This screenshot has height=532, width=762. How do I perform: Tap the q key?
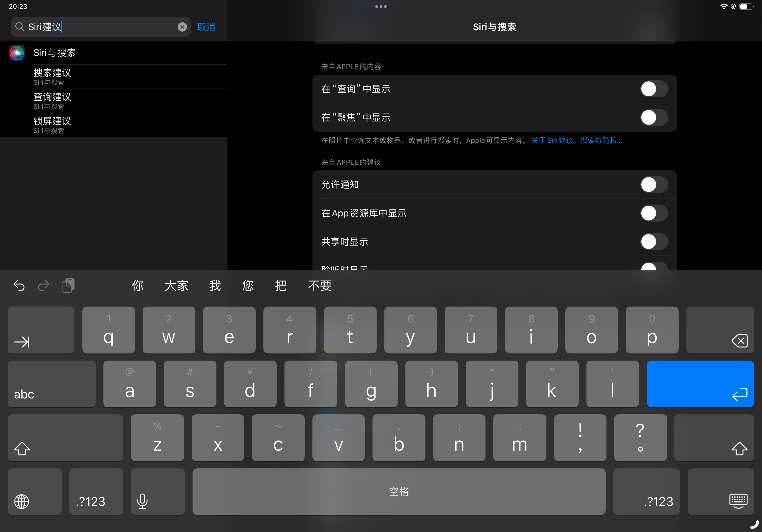tap(109, 330)
